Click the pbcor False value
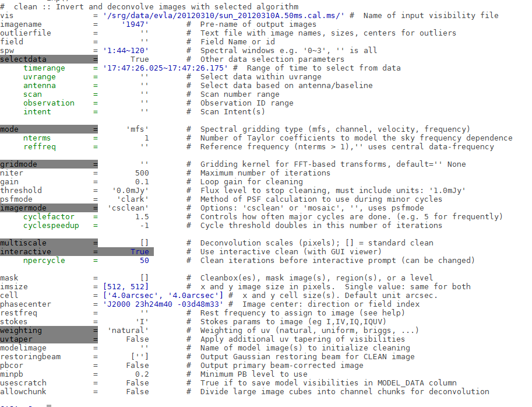 pos(138,365)
